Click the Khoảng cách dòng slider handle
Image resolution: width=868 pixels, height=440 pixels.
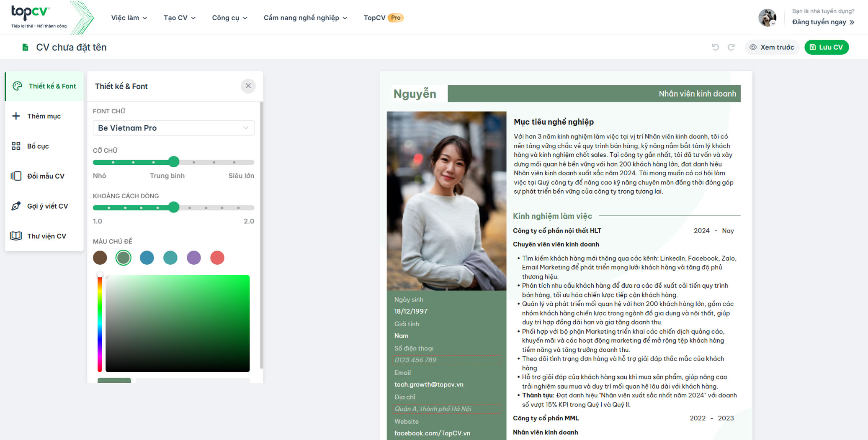coord(174,207)
